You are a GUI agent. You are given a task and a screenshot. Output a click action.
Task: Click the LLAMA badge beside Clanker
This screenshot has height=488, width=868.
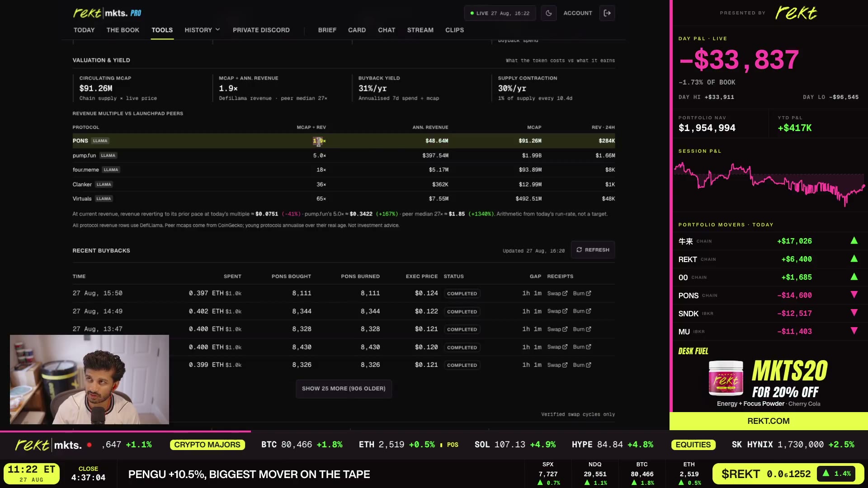[x=104, y=184]
